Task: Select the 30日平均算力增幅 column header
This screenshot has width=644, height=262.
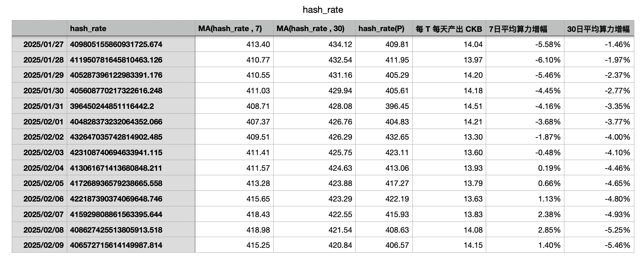Action: 599,28
